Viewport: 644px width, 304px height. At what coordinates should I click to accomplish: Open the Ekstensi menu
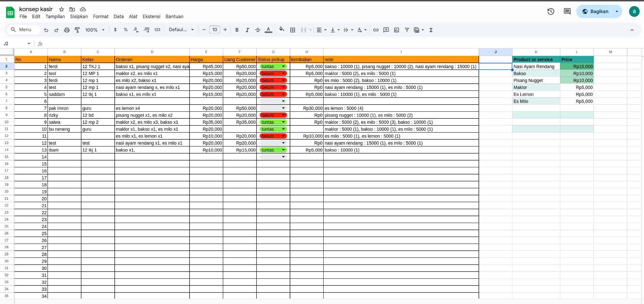tap(151, 17)
